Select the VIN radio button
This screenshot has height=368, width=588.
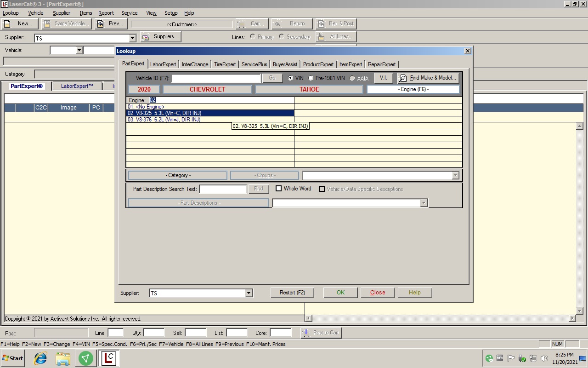[x=291, y=78]
